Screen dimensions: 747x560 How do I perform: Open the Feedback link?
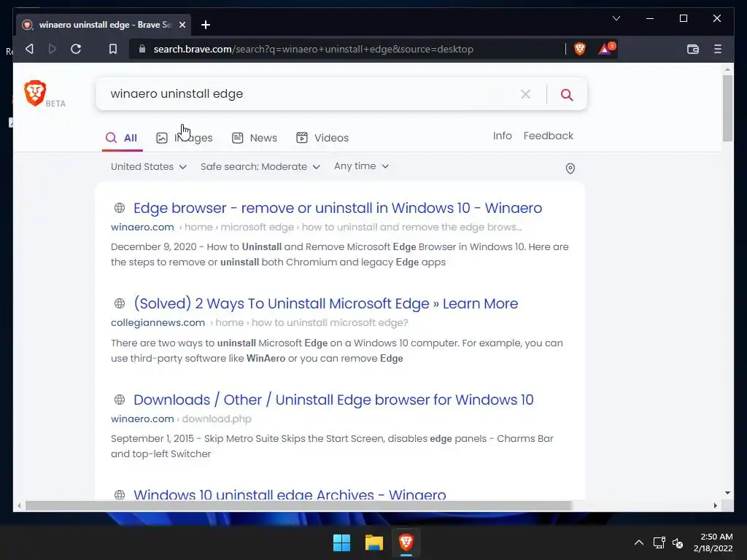pyautogui.click(x=549, y=136)
